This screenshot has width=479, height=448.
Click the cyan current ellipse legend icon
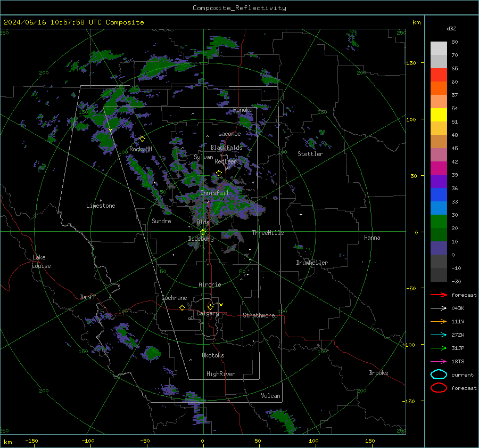pos(439,374)
